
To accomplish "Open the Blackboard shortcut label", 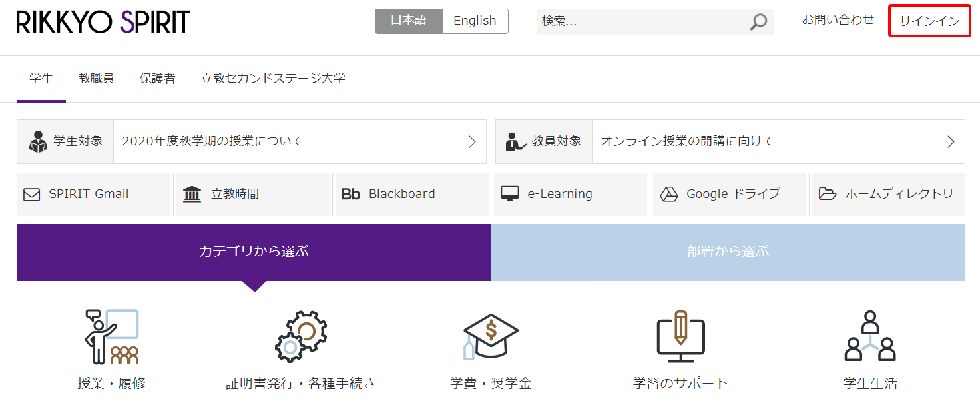I will [402, 194].
